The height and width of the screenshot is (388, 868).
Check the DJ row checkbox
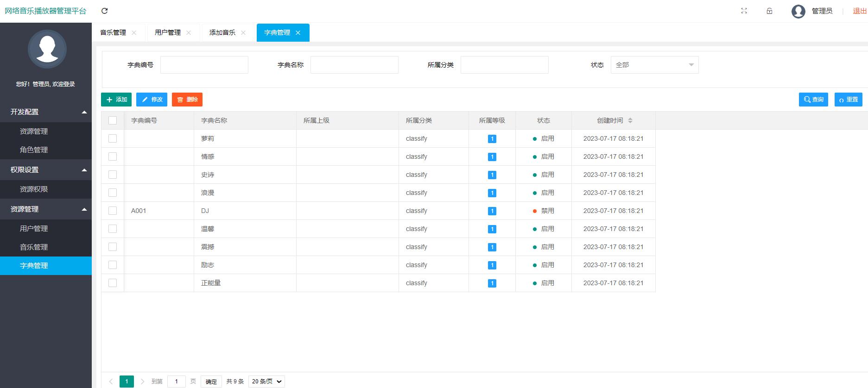tap(113, 211)
